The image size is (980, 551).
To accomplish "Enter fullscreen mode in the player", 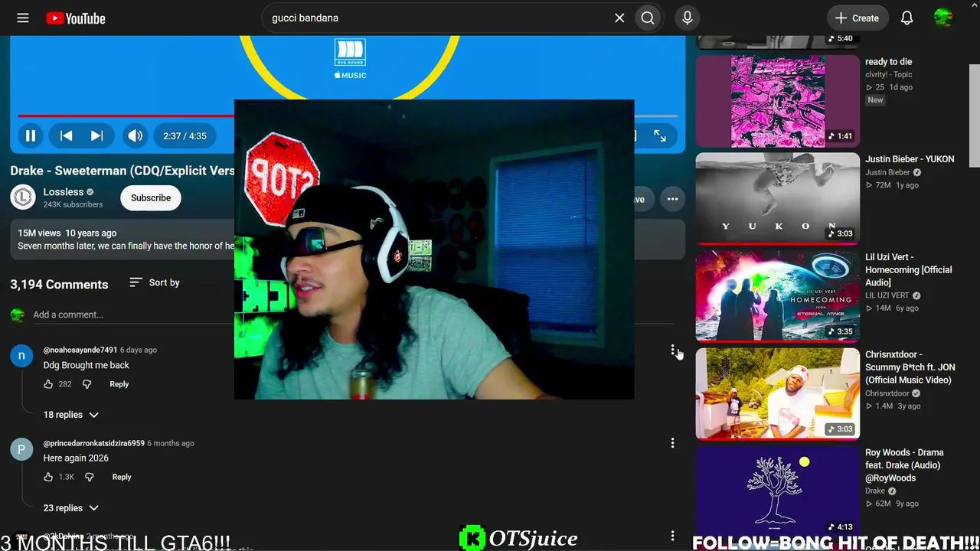I will tap(660, 135).
